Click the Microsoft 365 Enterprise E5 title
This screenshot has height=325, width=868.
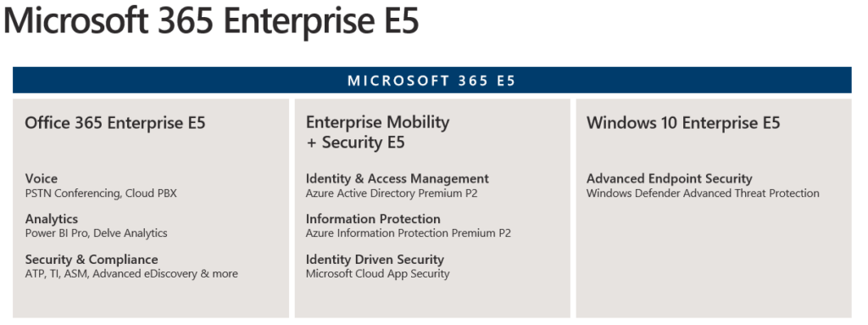coord(211,22)
